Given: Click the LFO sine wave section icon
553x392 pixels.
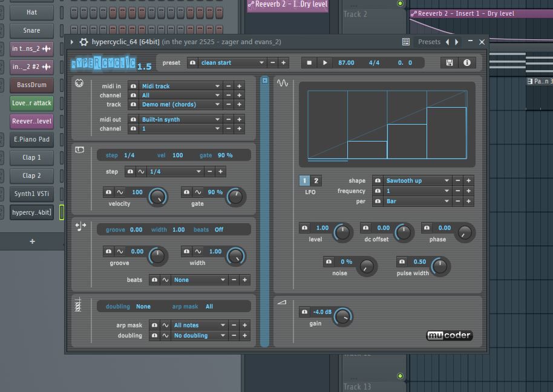Looking at the screenshot, I should click(283, 83).
